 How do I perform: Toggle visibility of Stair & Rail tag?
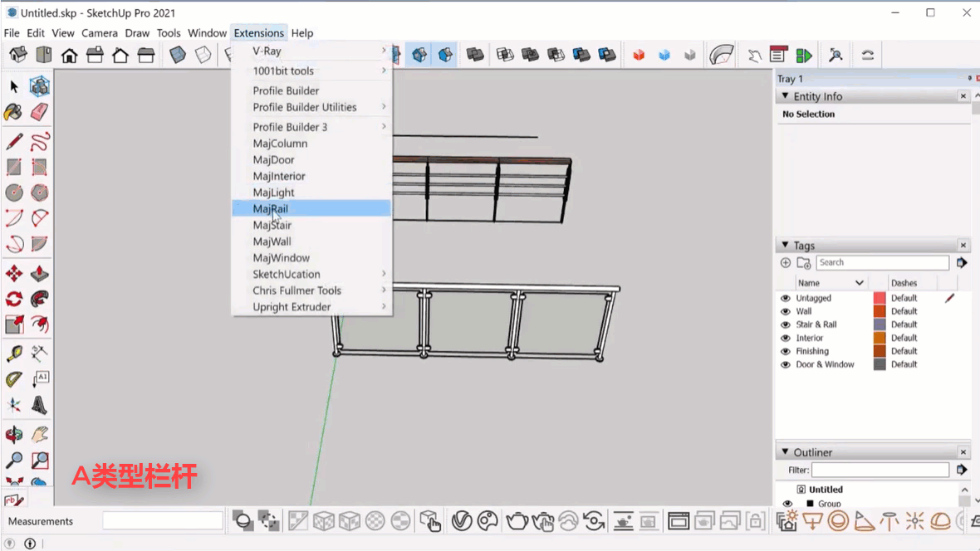point(785,324)
